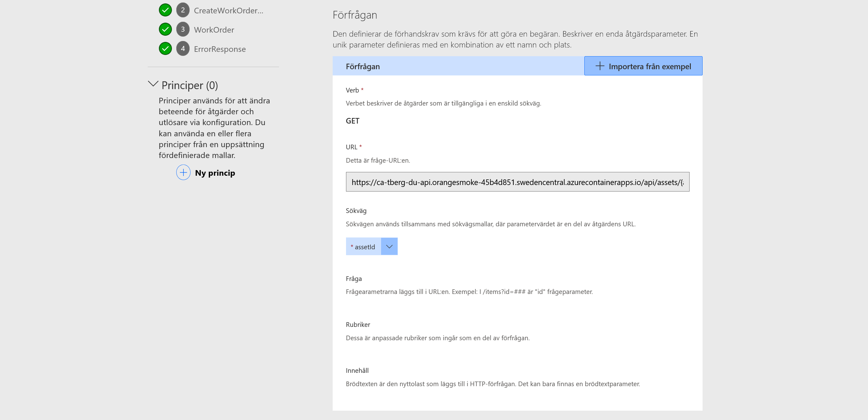Open the WorkOrder definition item
The width and height of the screenshot is (868, 420).
click(x=214, y=30)
